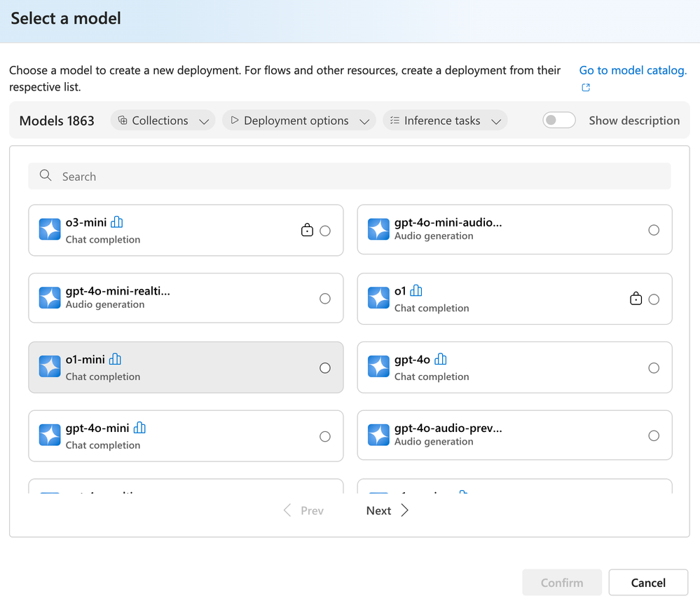Toggle the Show description switch
Screen dimensions: 700x603
[559, 121]
